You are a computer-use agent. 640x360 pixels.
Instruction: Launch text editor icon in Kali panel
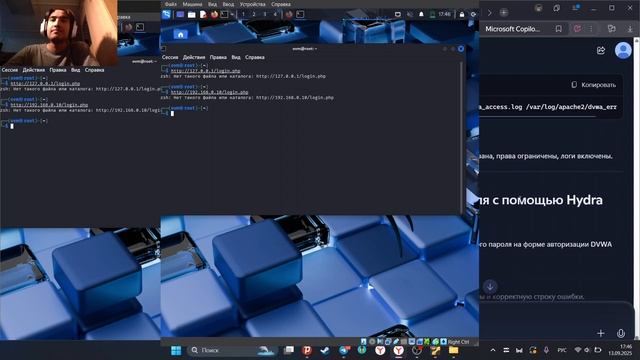tap(203, 14)
